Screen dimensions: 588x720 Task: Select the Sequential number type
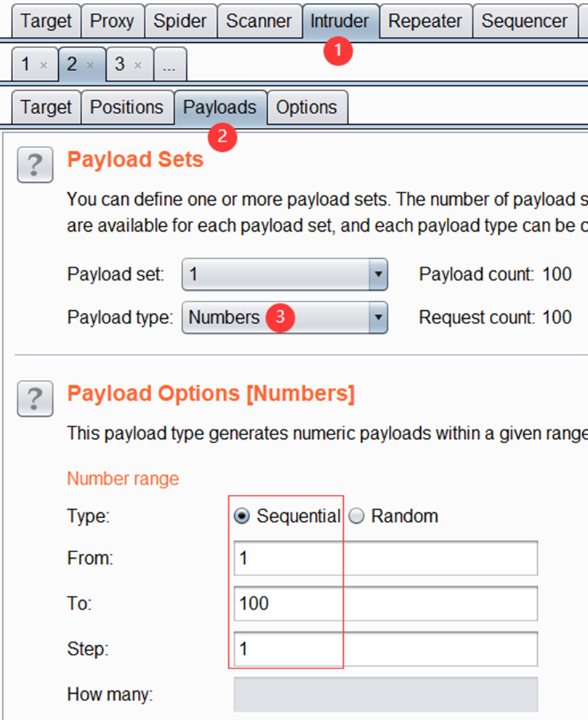(241, 516)
